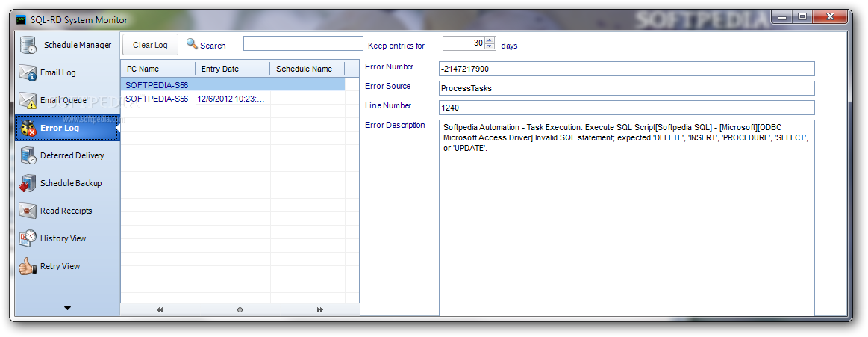
Task: Open Retry View label in sidebar
Action: pyautogui.click(x=60, y=267)
